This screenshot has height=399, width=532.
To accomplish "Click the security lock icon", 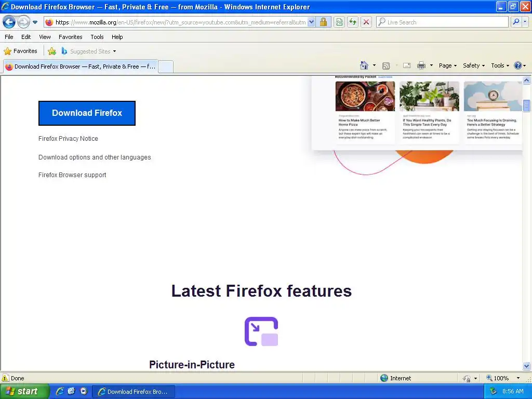I will (x=324, y=22).
